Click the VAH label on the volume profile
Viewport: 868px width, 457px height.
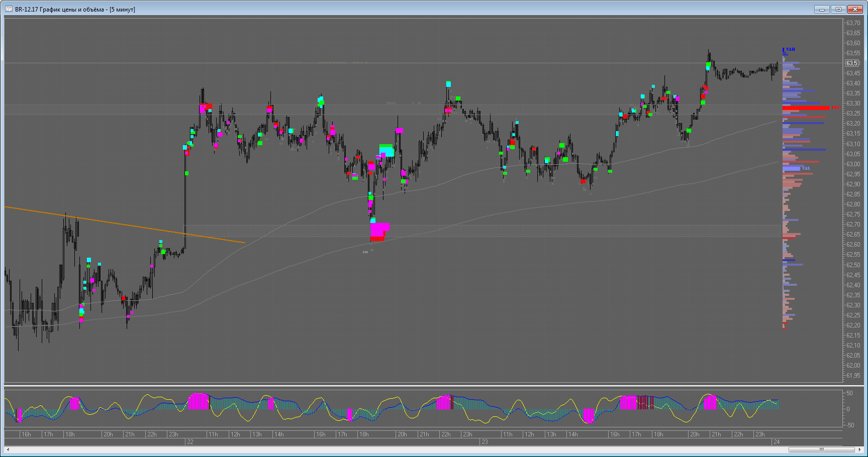791,49
